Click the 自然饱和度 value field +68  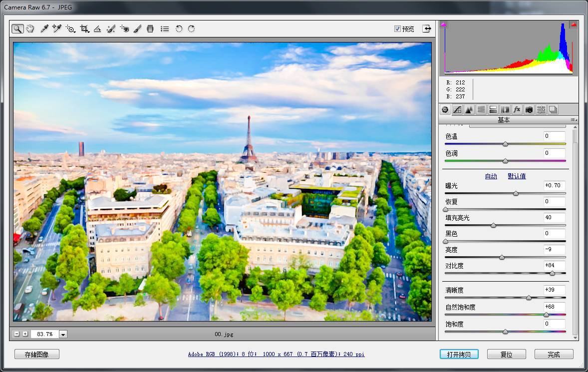click(554, 307)
